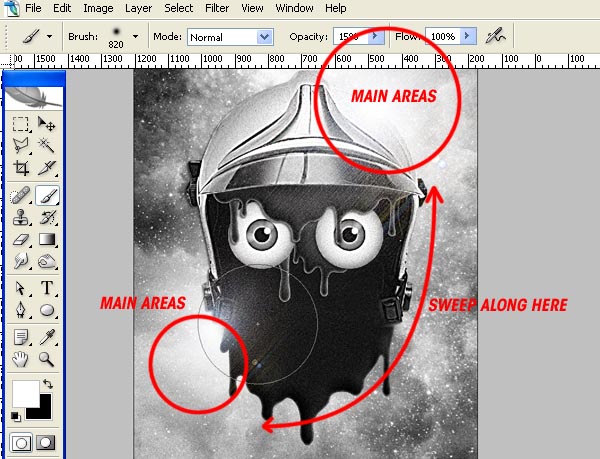Pick the Pen tool
Screen dimensions: 600x459
pos(20,310)
